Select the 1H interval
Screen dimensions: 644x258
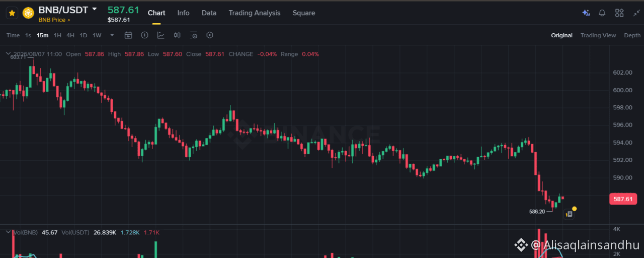[57, 35]
